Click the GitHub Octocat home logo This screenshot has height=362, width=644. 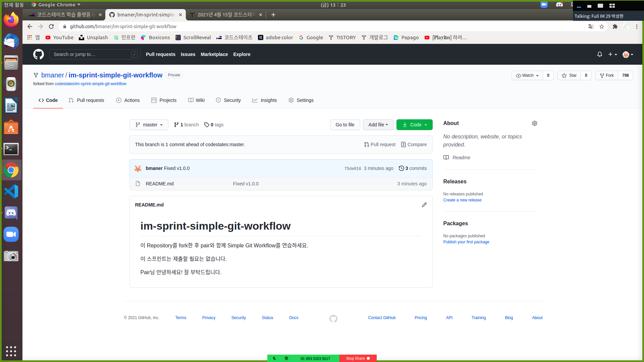pyautogui.click(x=39, y=54)
